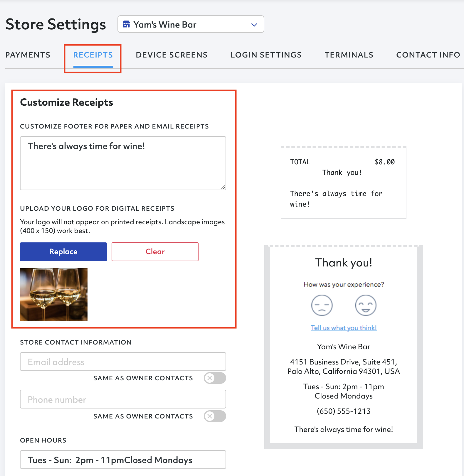This screenshot has width=464, height=476.
Task: Click the Replace logo button
Action: point(63,252)
